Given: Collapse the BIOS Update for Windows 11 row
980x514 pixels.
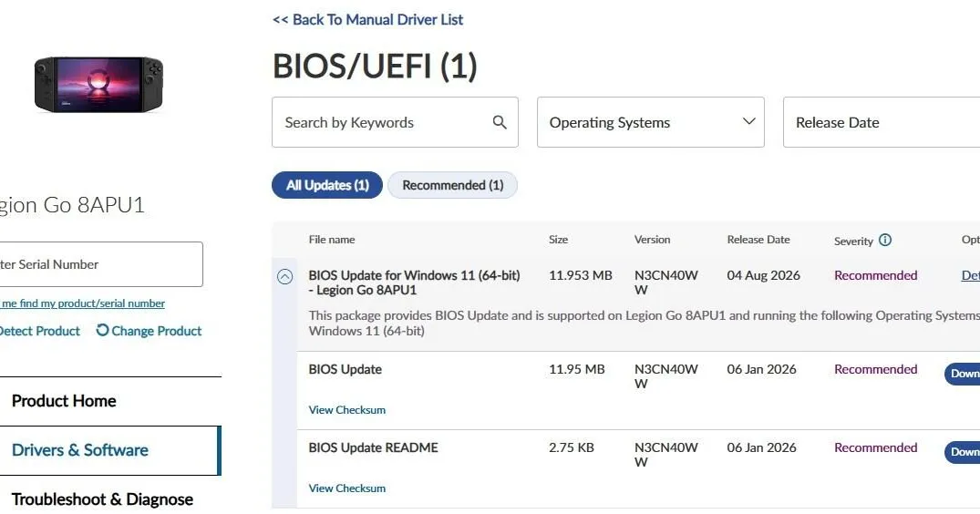Looking at the screenshot, I should tap(284, 277).
